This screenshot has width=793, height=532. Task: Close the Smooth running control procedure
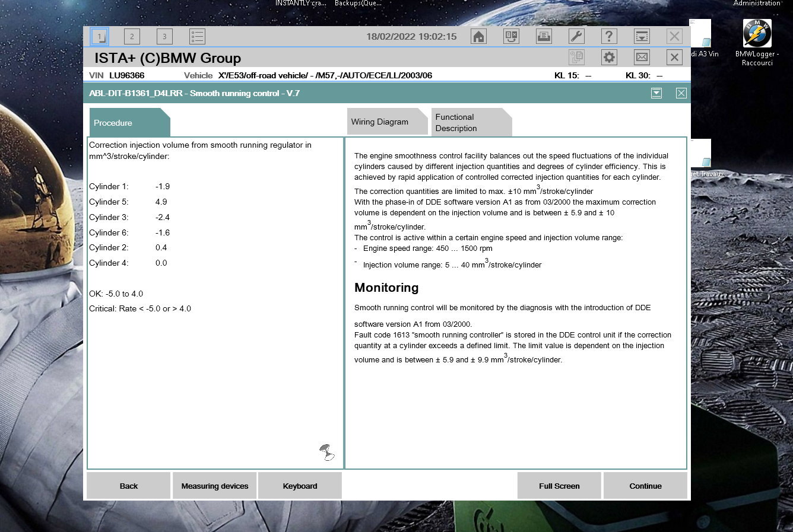[681, 93]
